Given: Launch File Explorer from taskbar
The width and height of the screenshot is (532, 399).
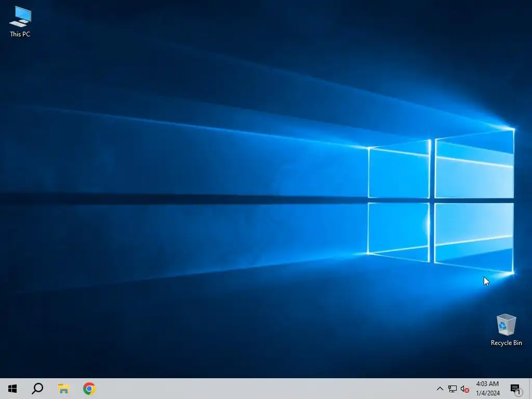Looking at the screenshot, I should 63,389.
